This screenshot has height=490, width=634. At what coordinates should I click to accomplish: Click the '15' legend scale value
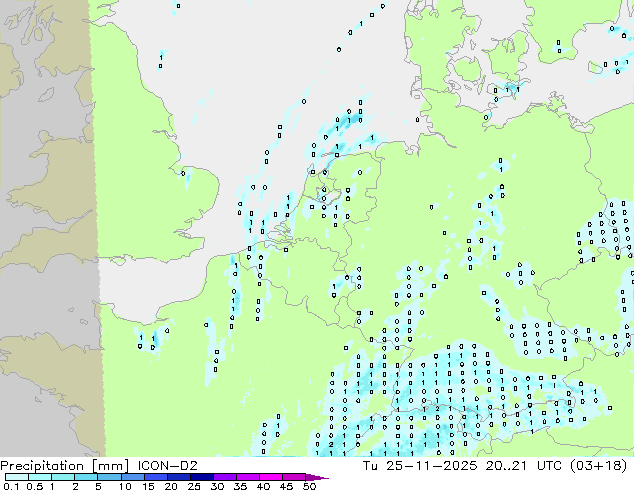[148, 486]
